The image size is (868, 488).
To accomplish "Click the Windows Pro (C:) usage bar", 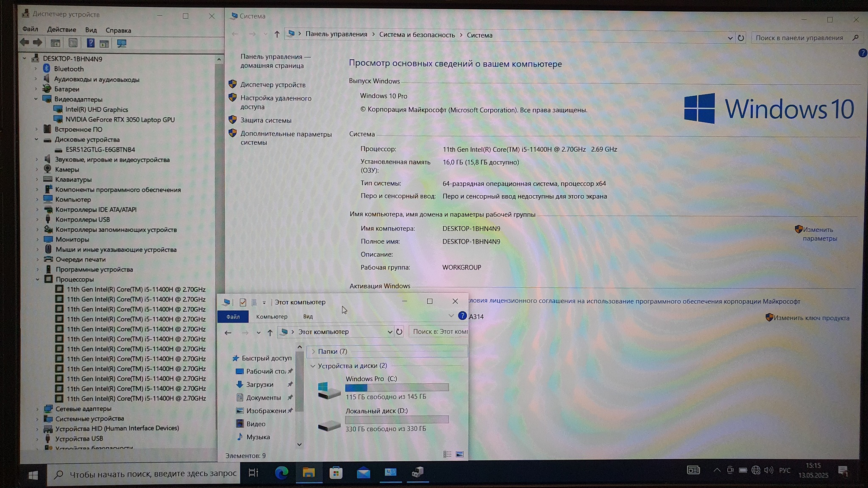I will point(397,387).
